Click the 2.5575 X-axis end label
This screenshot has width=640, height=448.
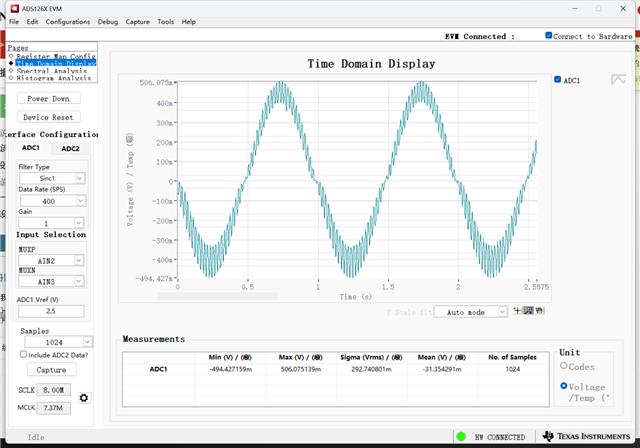(x=536, y=287)
